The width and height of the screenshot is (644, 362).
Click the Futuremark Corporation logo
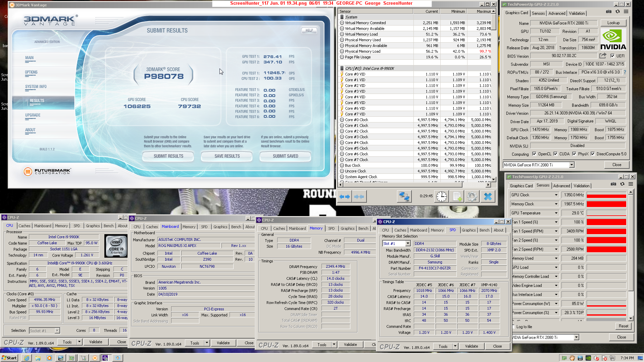47,171
